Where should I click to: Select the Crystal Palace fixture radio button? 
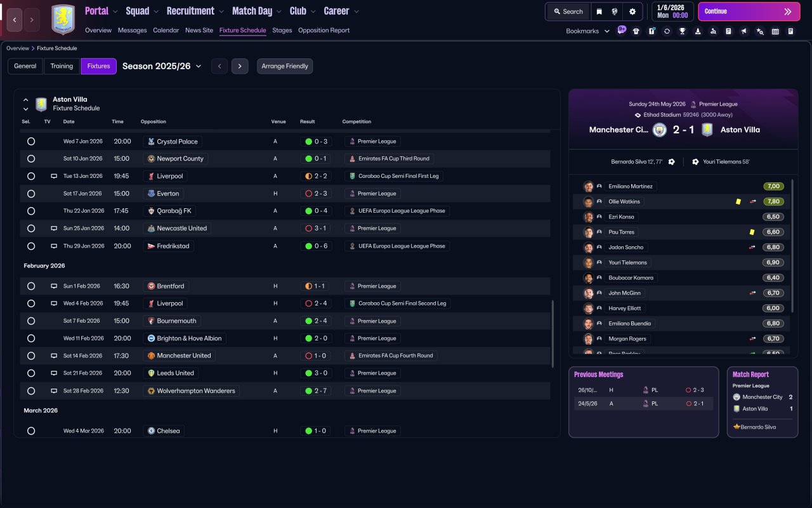point(31,142)
